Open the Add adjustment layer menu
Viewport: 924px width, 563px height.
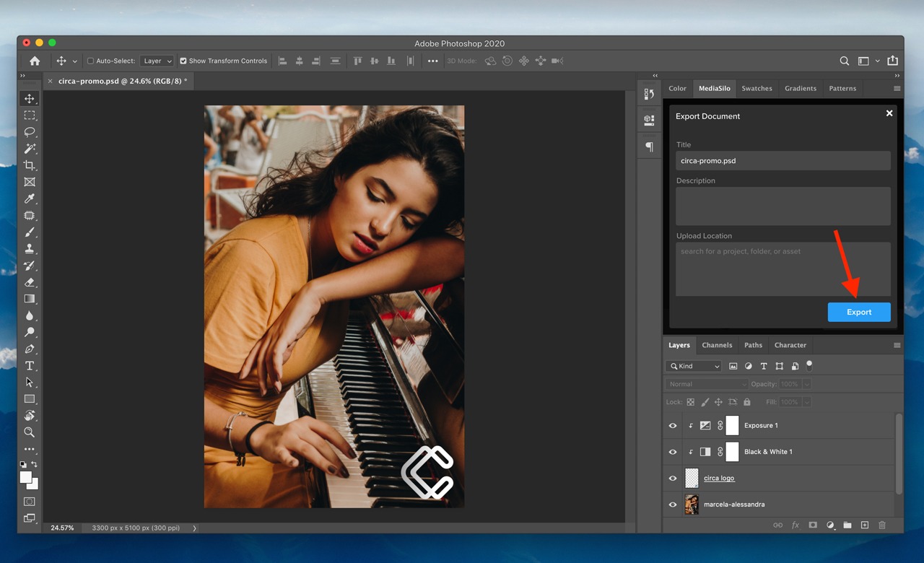[x=830, y=525]
